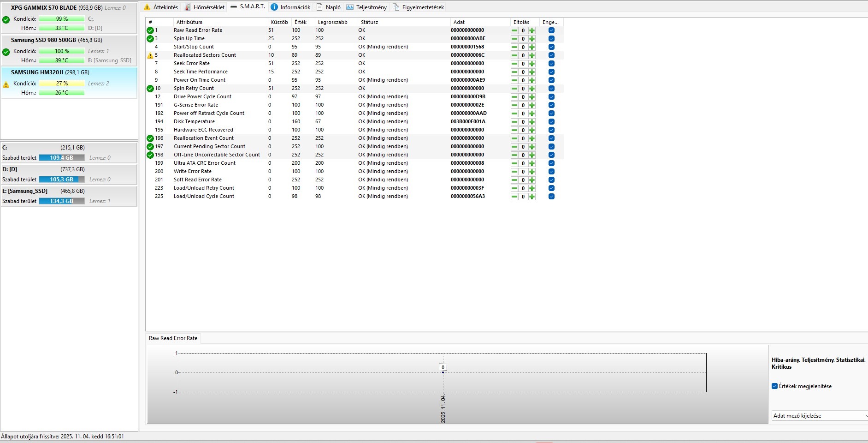The height and width of the screenshot is (443, 868).
Task: Click the health status icon of Samsung SSD 980 500GB
Action: coord(6,52)
